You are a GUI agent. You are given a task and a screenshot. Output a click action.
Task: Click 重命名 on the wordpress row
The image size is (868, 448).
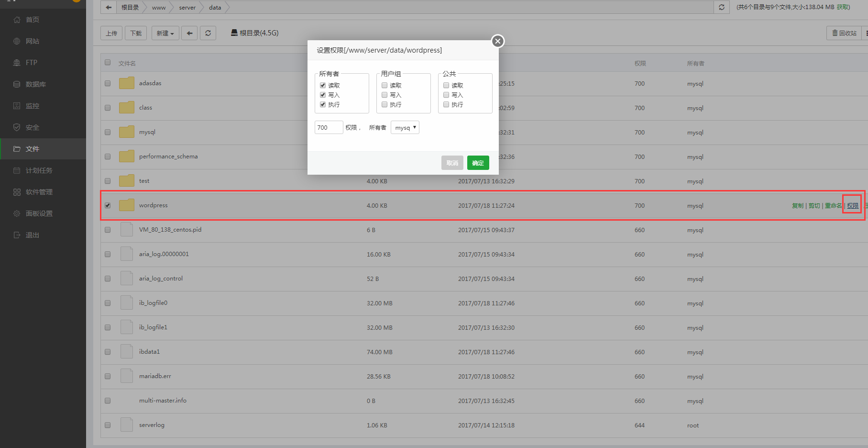(x=834, y=206)
